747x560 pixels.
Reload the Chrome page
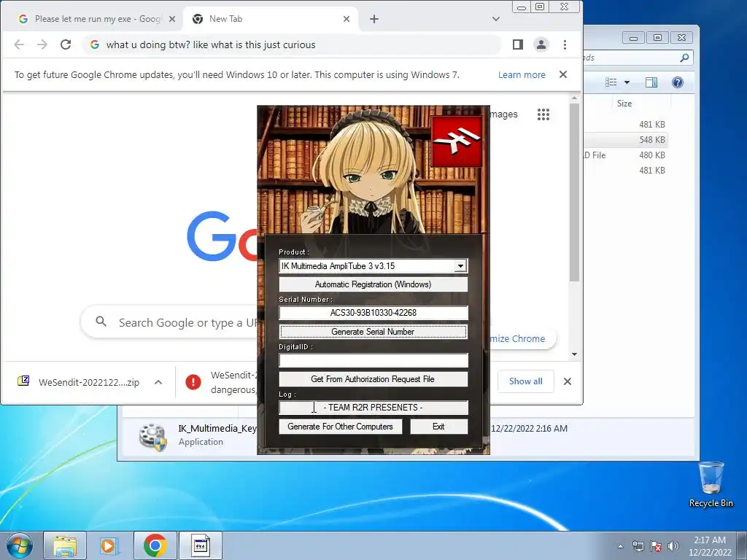click(66, 44)
